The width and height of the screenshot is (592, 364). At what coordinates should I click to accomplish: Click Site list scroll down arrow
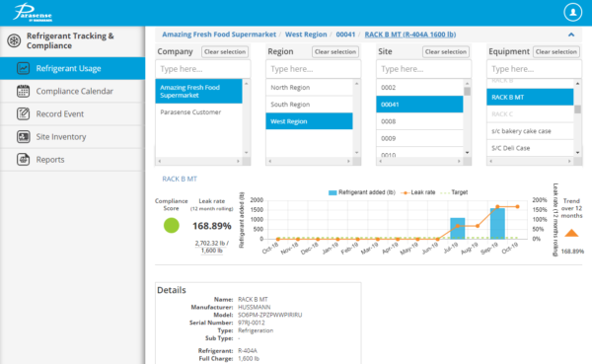click(x=467, y=153)
